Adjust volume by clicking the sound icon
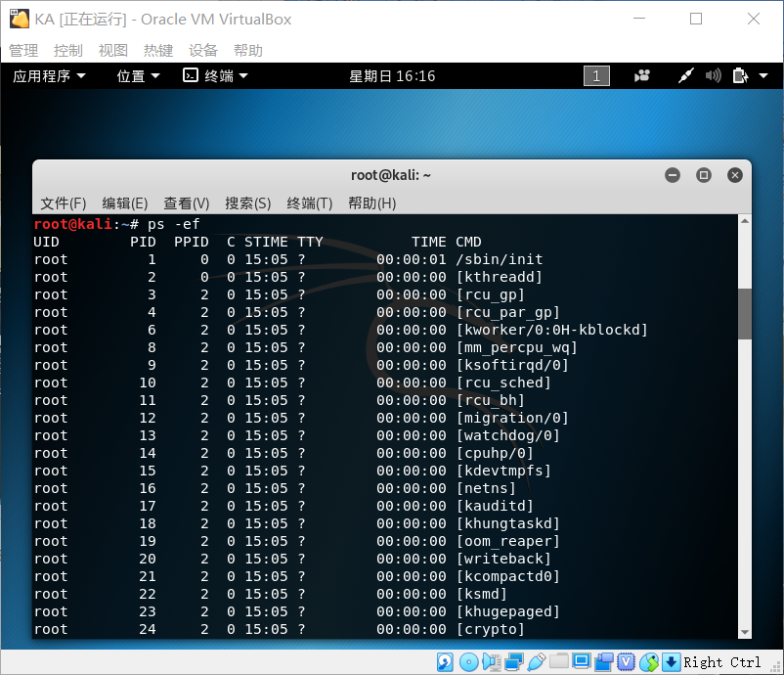This screenshot has width=784, height=675. (x=712, y=75)
